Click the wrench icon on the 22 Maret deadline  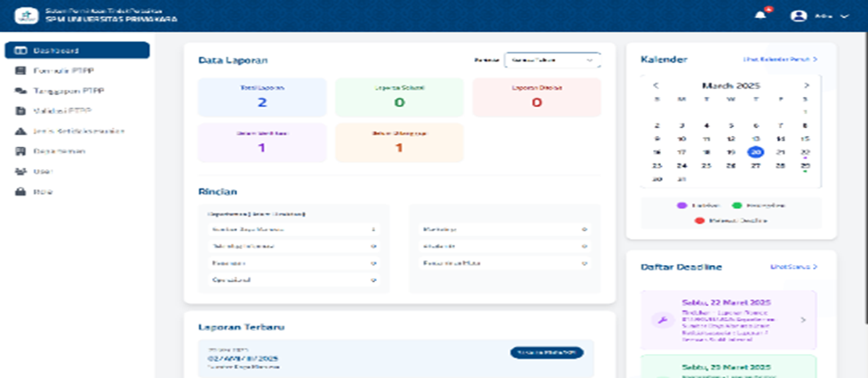pos(661,320)
